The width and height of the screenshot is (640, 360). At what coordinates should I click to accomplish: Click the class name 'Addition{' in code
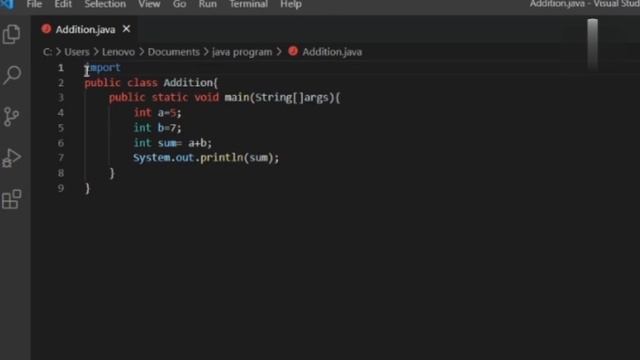tap(191, 83)
